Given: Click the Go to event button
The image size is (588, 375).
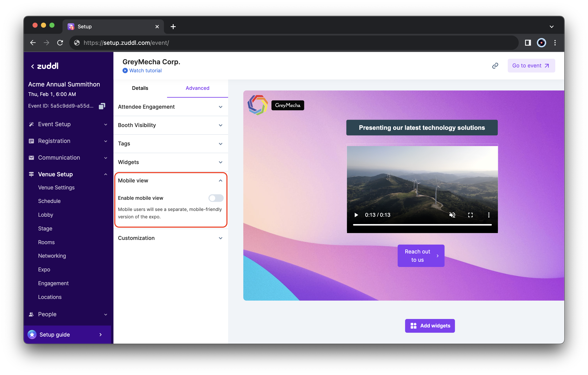Looking at the screenshot, I should [x=531, y=66].
